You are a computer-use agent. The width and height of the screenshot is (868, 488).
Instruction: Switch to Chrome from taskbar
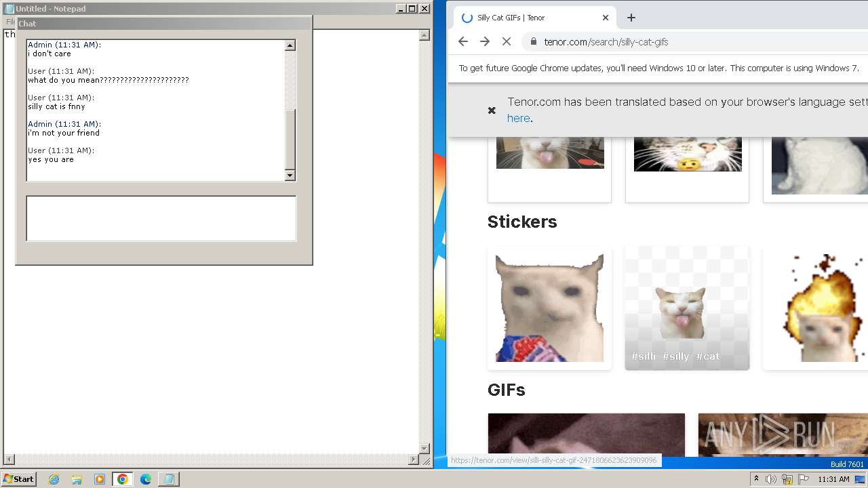point(123,479)
